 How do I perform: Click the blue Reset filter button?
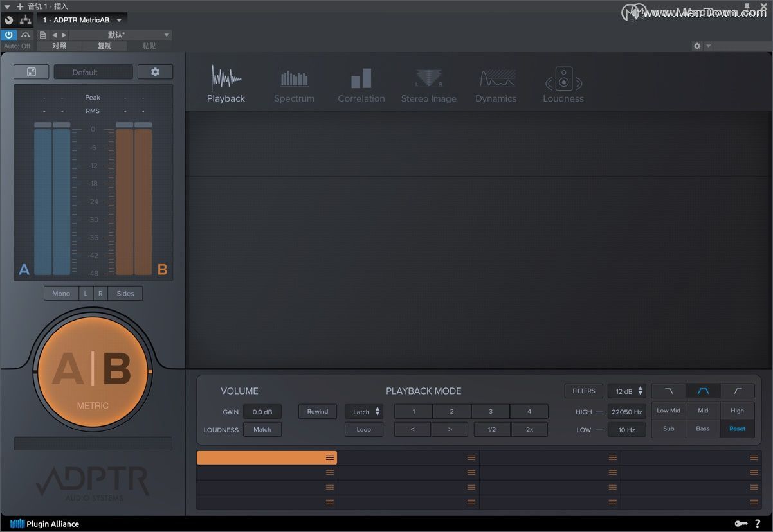click(x=738, y=429)
